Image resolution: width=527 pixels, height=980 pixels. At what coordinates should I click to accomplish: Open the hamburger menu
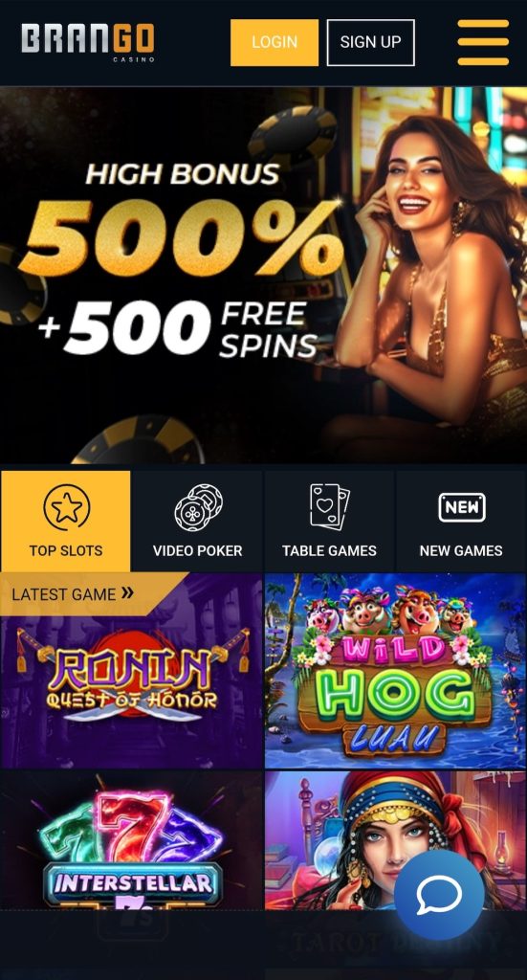point(483,42)
